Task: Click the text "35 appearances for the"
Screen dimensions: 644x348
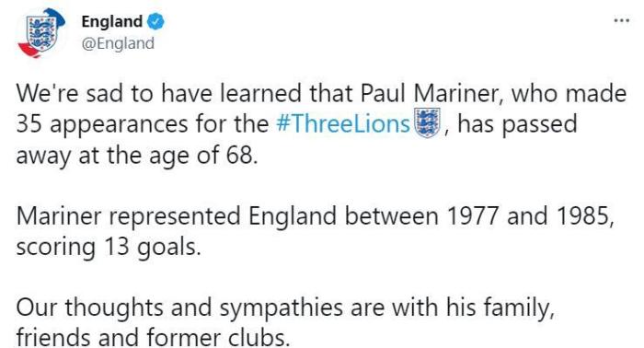Action: tap(143, 123)
